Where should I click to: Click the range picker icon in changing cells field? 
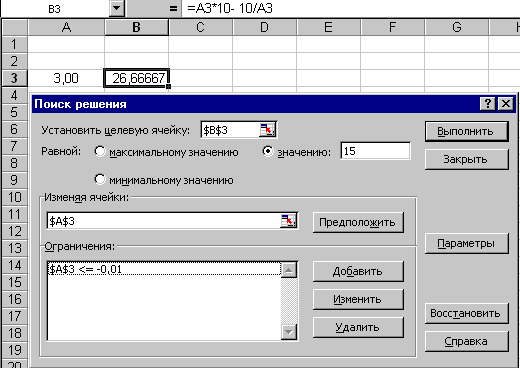click(288, 221)
